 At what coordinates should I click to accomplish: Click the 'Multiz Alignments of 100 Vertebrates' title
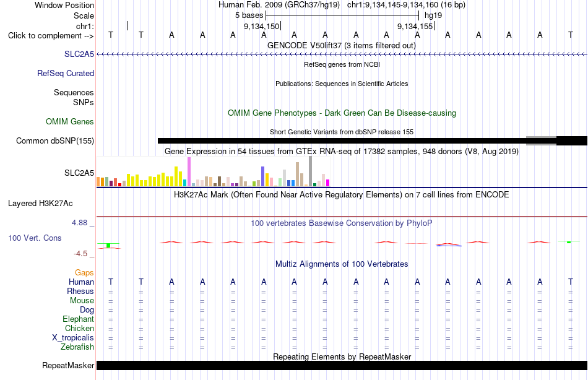point(342,264)
